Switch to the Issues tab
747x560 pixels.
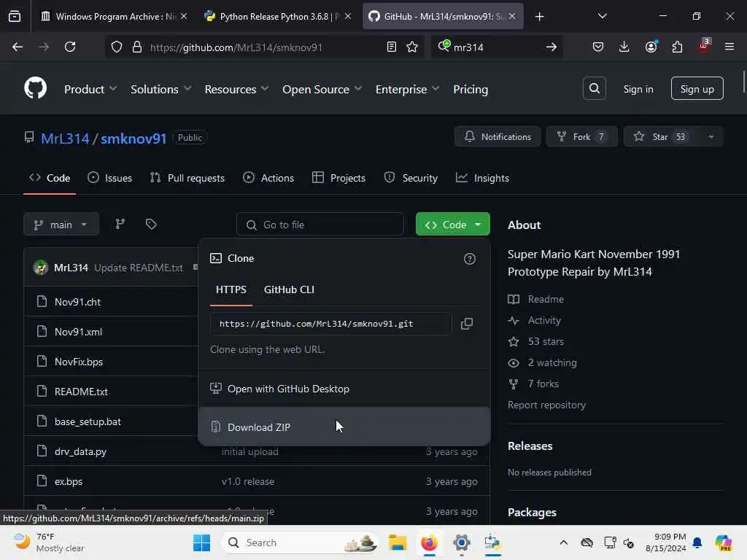110,178
